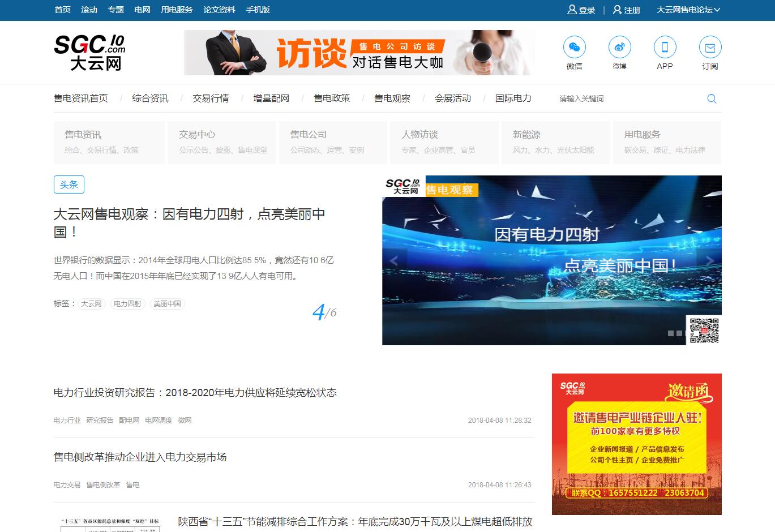Click the 售电观察 slideshow image
The image size is (775, 532).
[x=552, y=260]
